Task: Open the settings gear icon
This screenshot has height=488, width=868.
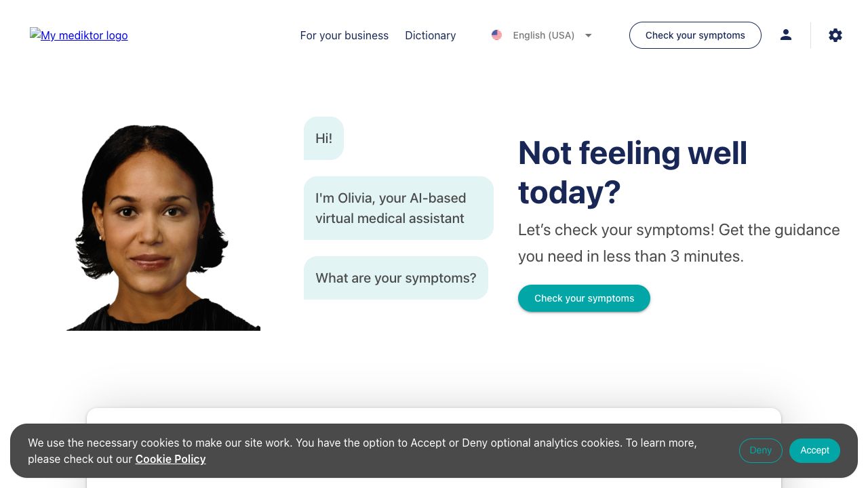Action: click(x=835, y=35)
